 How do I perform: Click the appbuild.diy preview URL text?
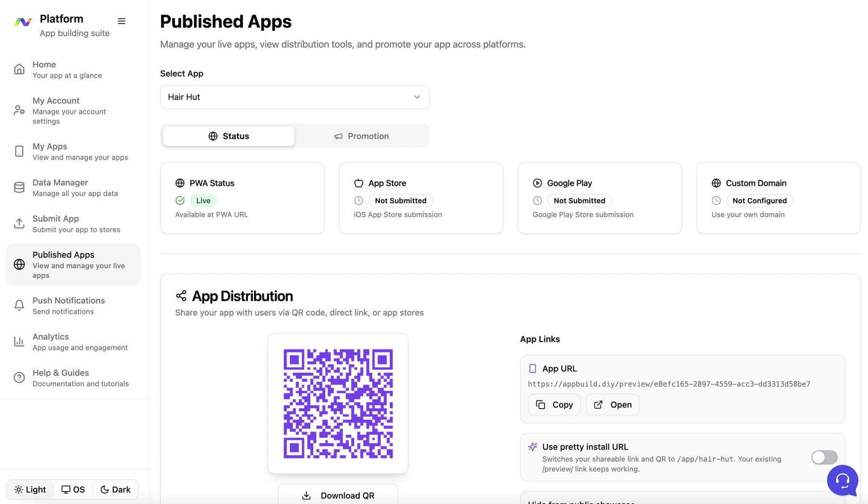(x=669, y=384)
